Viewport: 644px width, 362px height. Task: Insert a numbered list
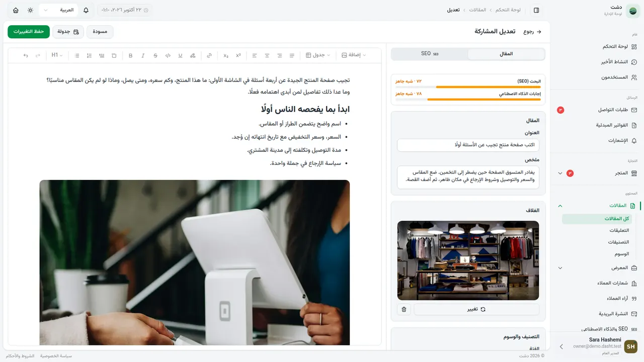point(89,55)
